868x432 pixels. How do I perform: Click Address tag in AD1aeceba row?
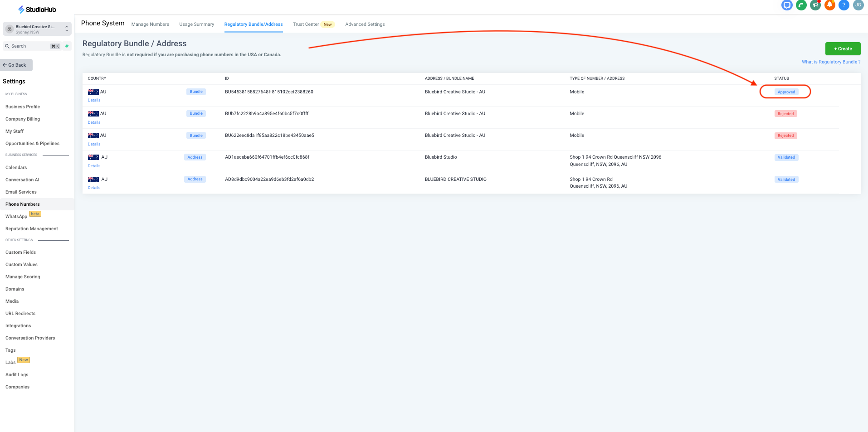point(195,157)
